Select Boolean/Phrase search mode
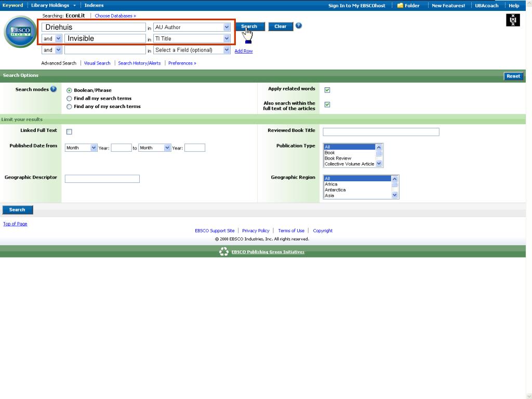 [69, 90]
